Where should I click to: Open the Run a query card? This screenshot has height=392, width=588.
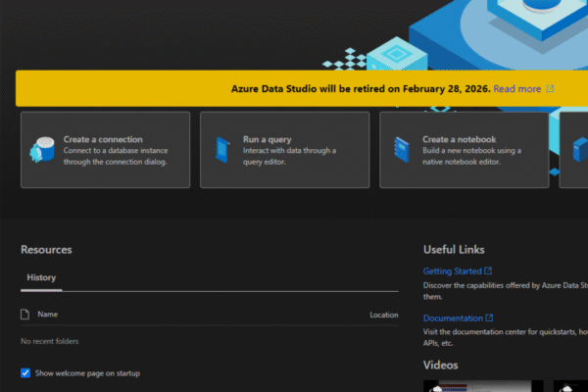284,150
